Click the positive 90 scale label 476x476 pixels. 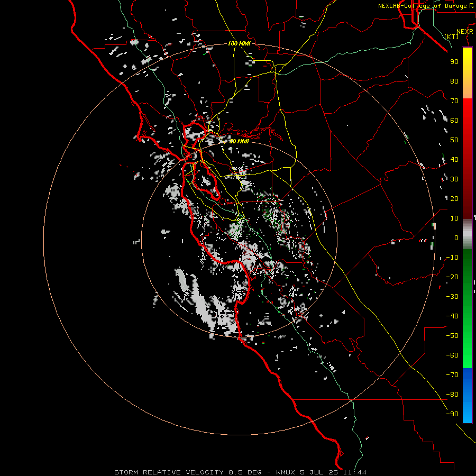pos(454,62)
